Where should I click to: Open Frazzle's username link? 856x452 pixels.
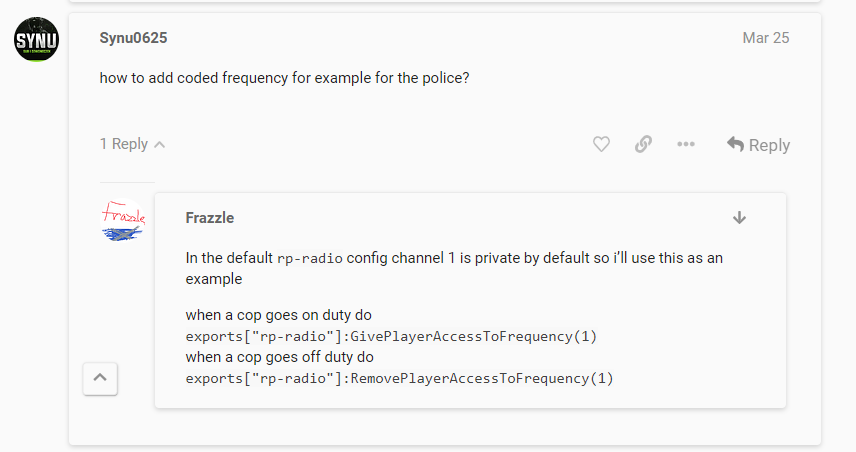pyautogui.click(x=209, y=218)
